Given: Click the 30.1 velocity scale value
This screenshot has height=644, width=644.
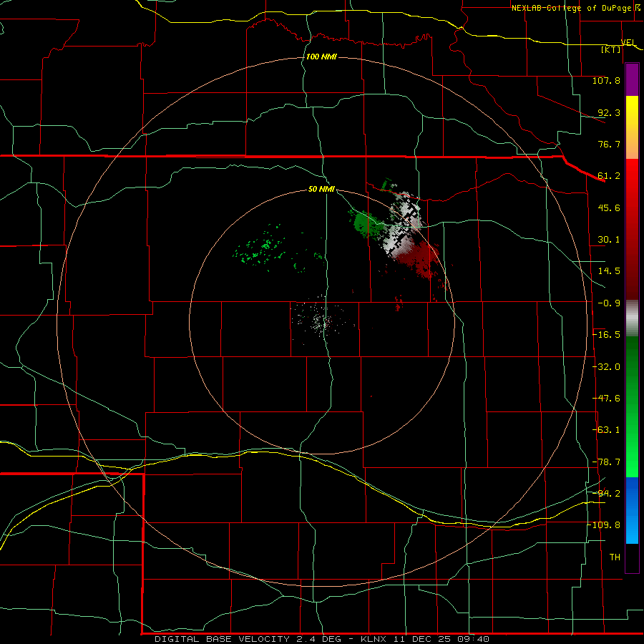Looking at the screenshot, I should (x=609, y=240).
